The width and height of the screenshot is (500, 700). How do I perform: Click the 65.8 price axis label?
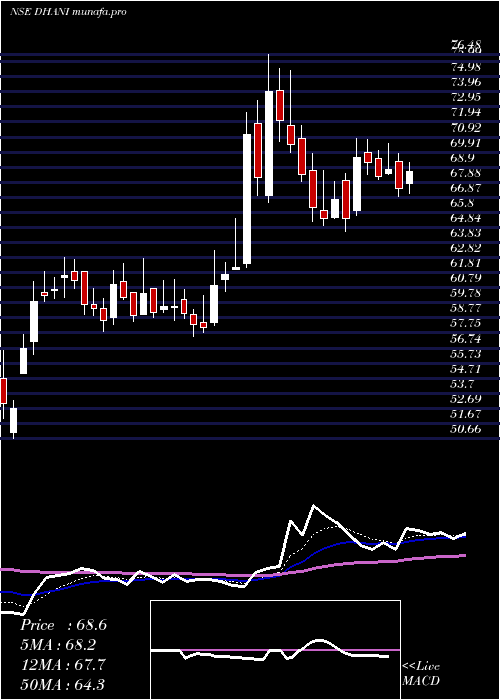(x=462, y=203)
